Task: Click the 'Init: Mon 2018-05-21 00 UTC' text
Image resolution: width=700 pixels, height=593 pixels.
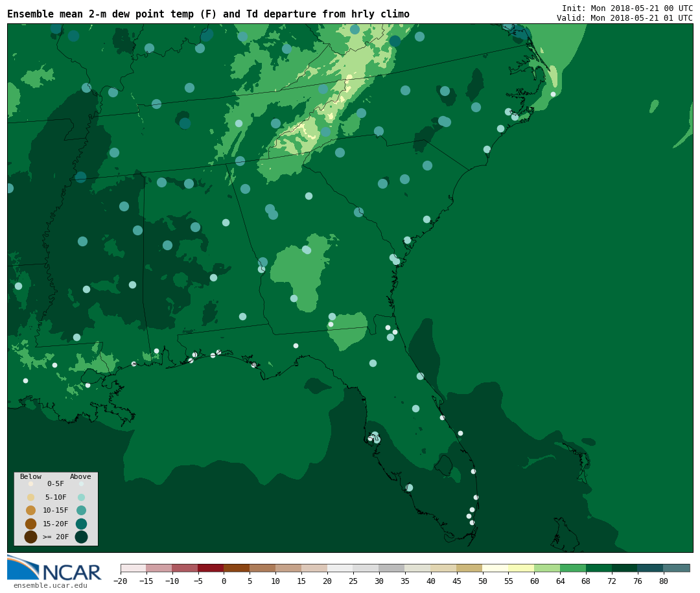Action: [627, 8]
